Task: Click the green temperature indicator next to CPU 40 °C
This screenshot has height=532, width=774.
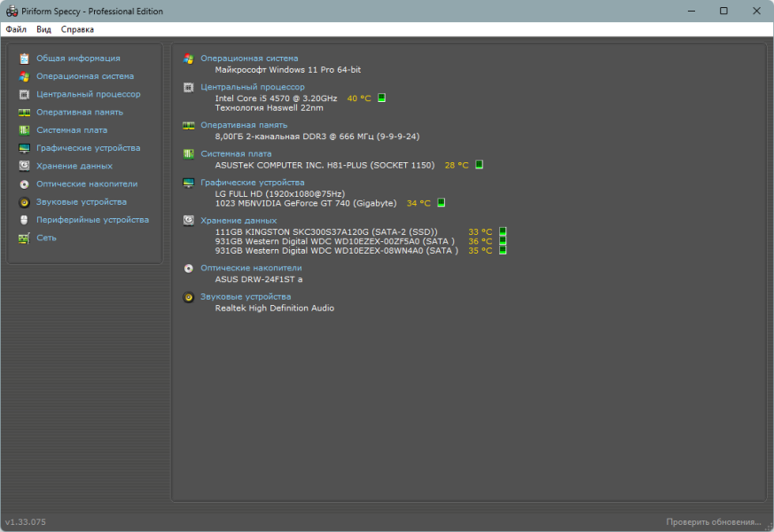Action: pyautogui.click(x=381, y=98)
